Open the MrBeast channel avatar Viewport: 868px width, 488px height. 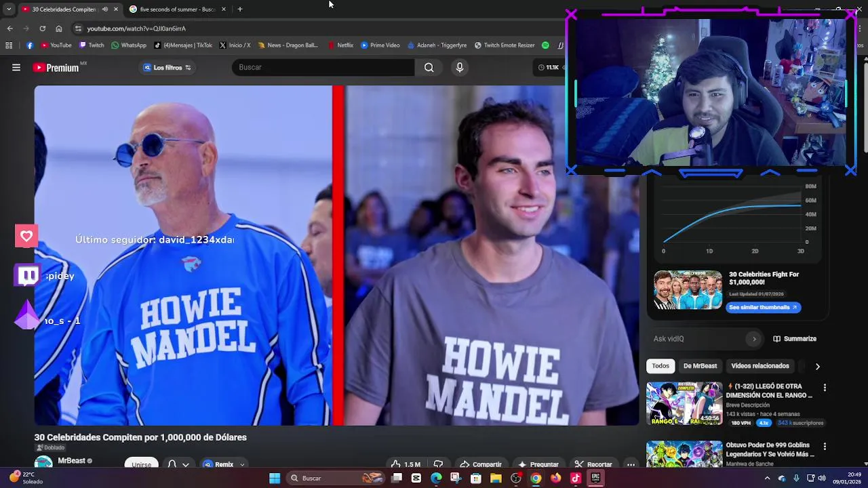pos(43,463)
